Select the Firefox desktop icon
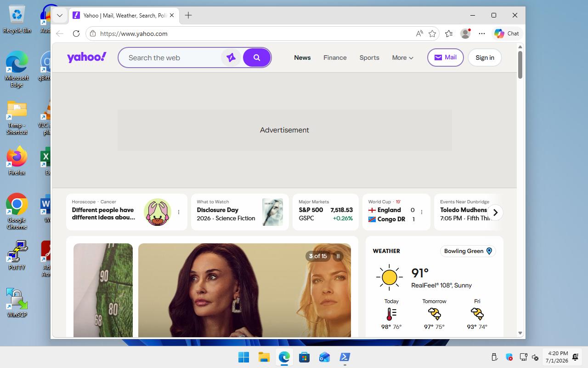The height and width of the screenshot is (368, 588). 17,161
